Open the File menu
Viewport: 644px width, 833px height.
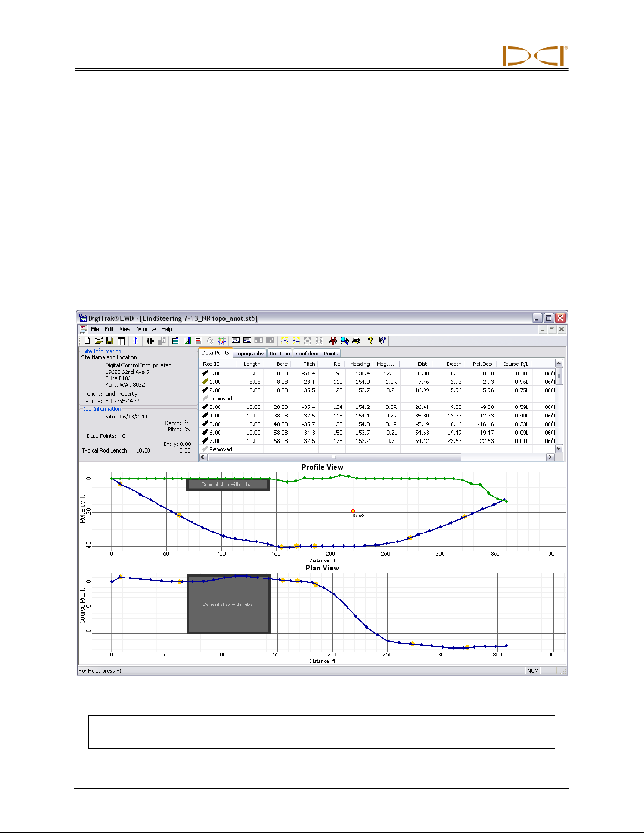(95, 330)
